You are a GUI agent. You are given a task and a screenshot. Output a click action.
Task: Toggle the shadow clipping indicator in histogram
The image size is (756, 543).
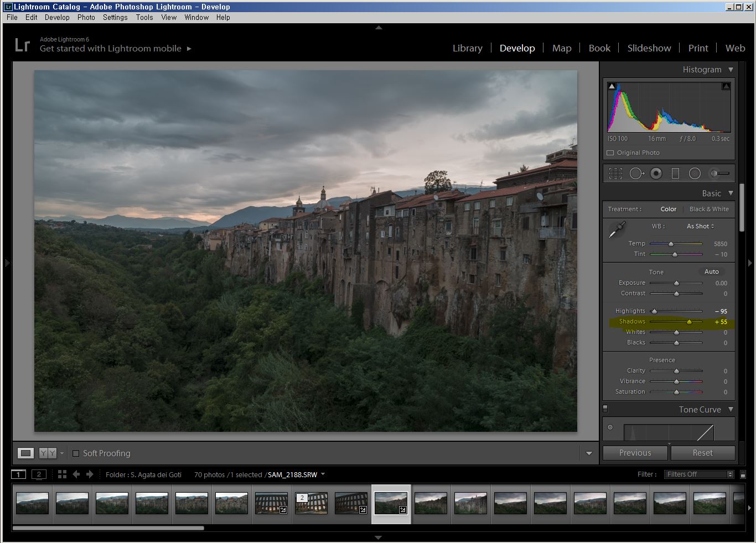pos(612,86)
